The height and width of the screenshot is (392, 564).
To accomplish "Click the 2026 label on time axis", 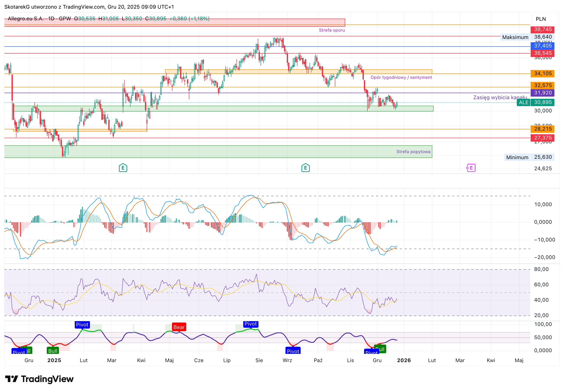I will (x=404, y=360).
